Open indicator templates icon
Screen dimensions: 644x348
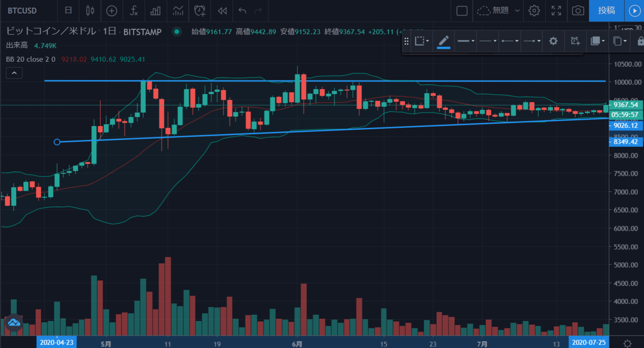(178, 10)
